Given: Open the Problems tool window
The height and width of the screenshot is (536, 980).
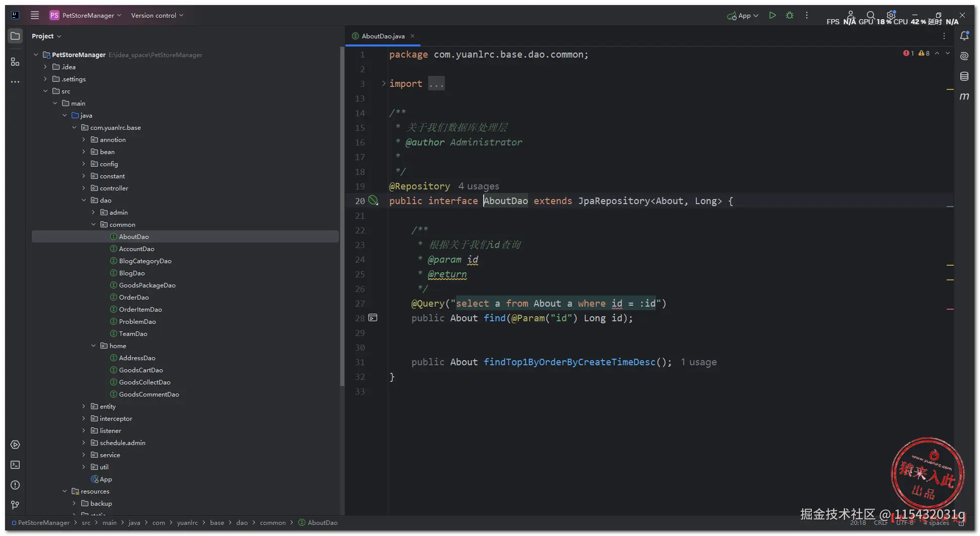Looking at the screenshot, I should point(15,485).
